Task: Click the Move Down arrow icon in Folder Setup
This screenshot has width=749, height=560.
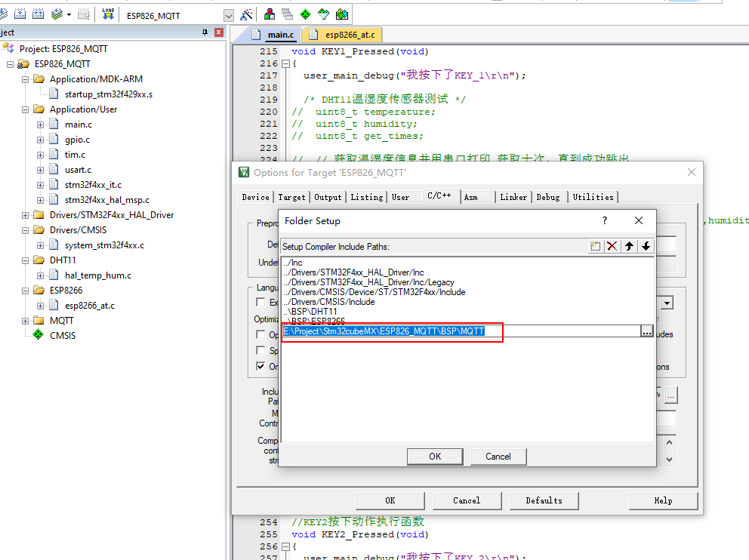Action: pyautogui.click(x=646, y=246)
